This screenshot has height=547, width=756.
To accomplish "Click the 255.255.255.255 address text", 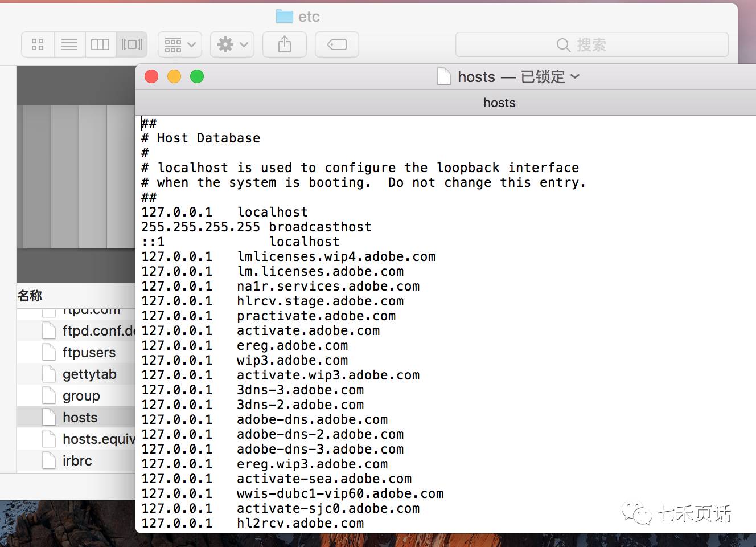I will [x=201, y=227].
